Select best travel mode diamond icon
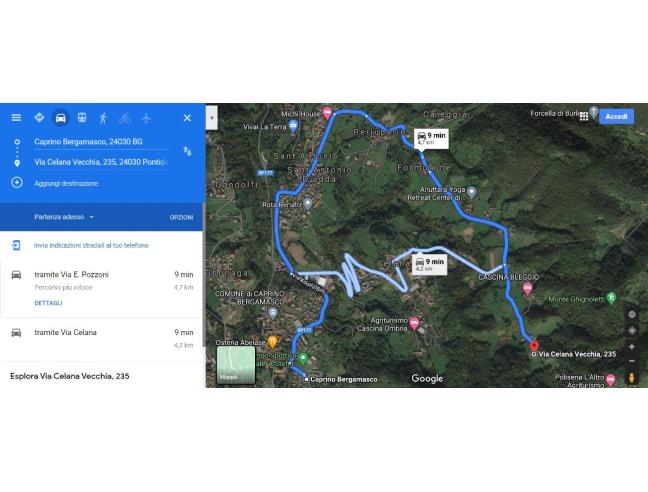The height and width of the screenshot is (492, 648). 39,118
